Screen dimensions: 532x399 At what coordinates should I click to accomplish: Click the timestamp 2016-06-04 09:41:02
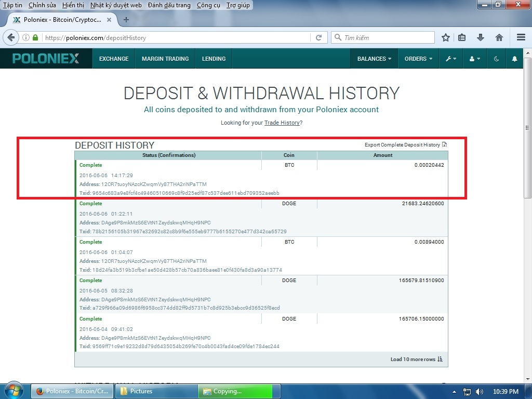pos(106,329)
